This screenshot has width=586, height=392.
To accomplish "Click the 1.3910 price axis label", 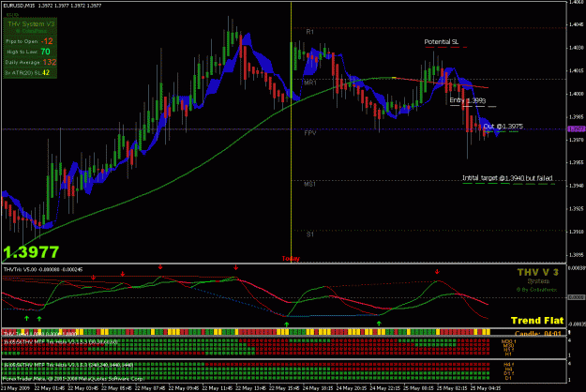I will 577,232.
